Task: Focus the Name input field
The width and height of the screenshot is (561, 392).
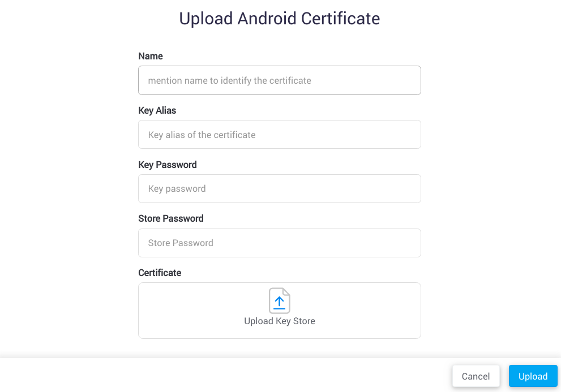Action: pyautogui.click(x=279, y=80)
